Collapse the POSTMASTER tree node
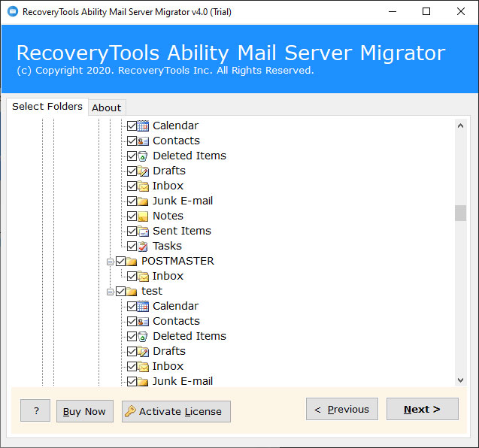 (x=110, y=262)
